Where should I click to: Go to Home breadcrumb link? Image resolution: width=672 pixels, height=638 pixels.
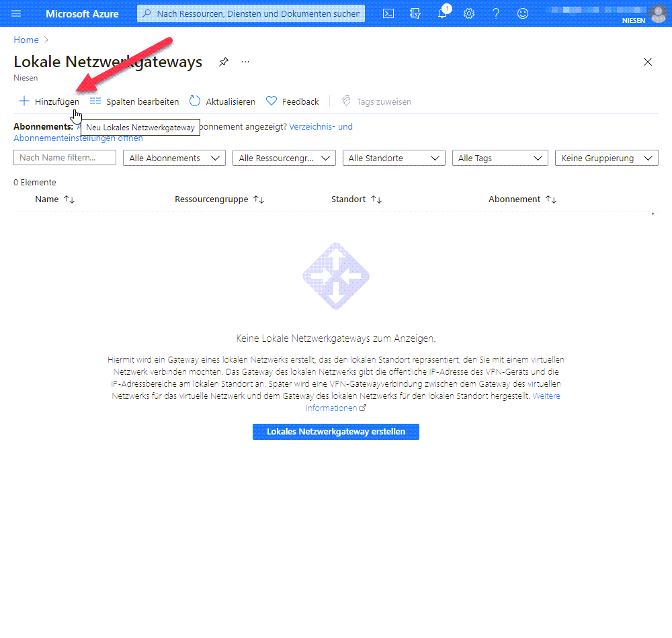pyautogui.click(x=26, y=40)
